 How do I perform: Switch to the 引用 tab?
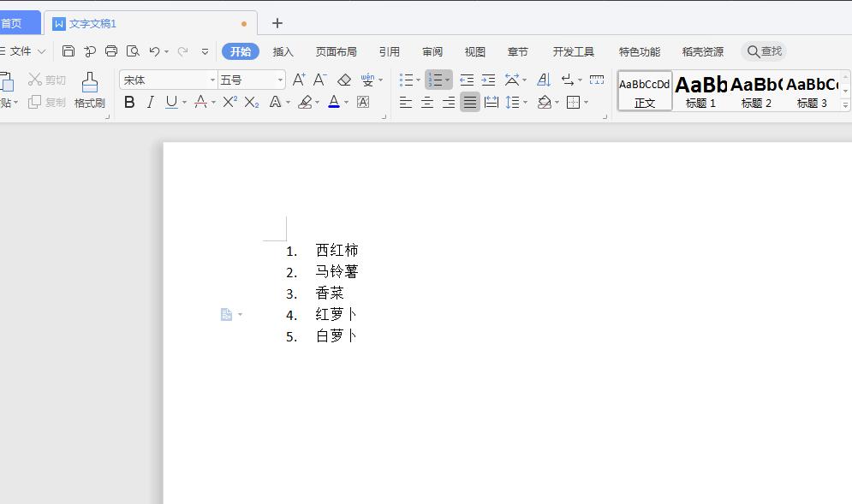[390, 51]
